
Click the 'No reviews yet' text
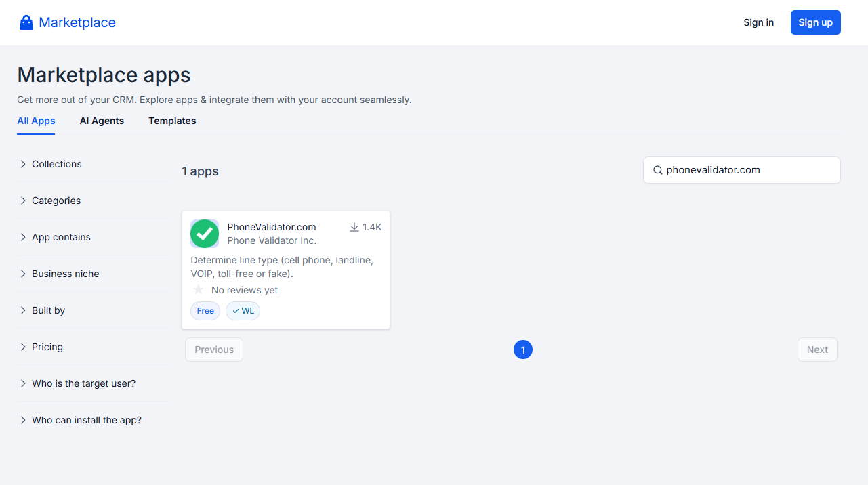click(x=245, y=290)
